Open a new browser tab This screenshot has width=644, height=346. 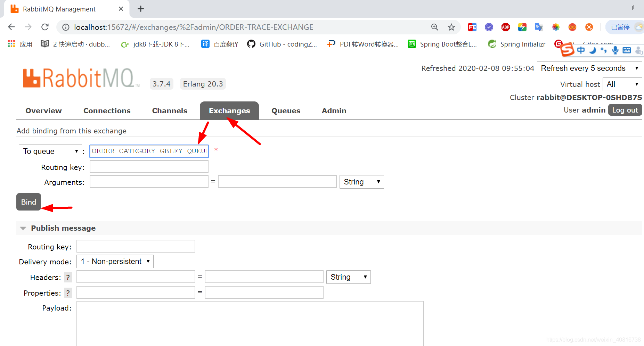(141, 9)
